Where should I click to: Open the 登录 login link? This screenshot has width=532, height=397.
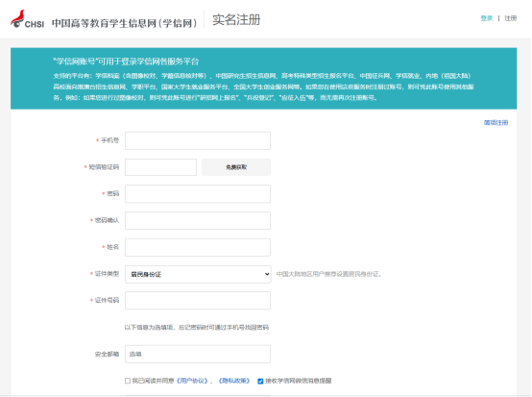486,18
